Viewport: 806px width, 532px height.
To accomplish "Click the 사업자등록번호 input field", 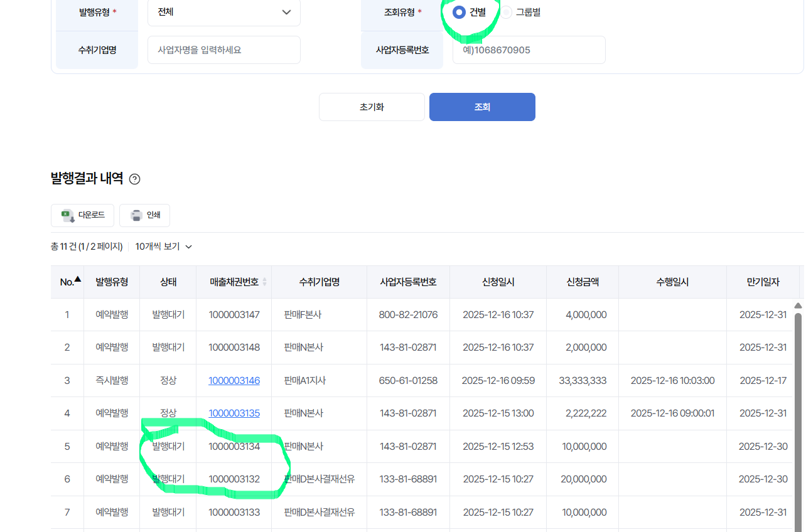I will pyautogui.click(x=529, y=50).
